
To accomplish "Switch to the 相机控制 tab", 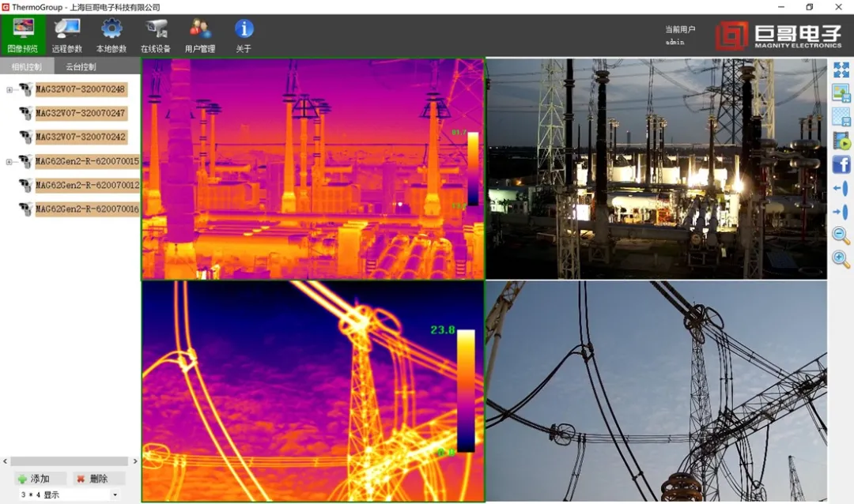I will tap(27, 67).
